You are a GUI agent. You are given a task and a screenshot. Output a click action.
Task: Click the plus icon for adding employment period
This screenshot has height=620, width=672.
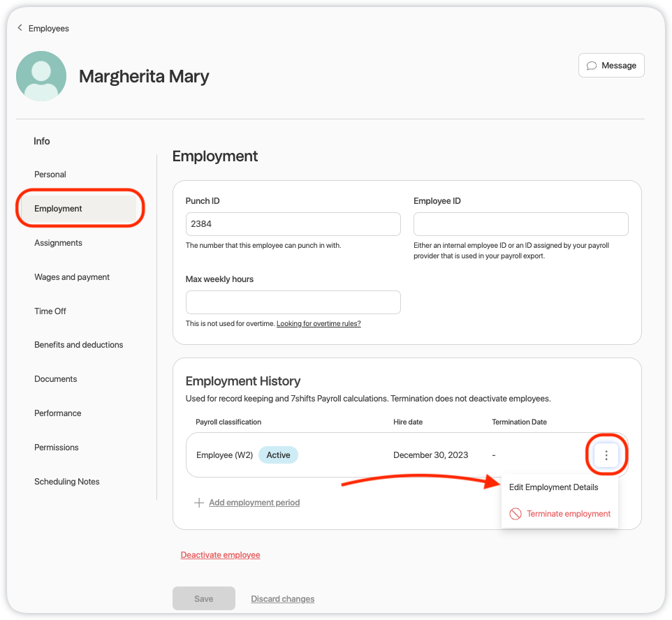tap(199, 503)
